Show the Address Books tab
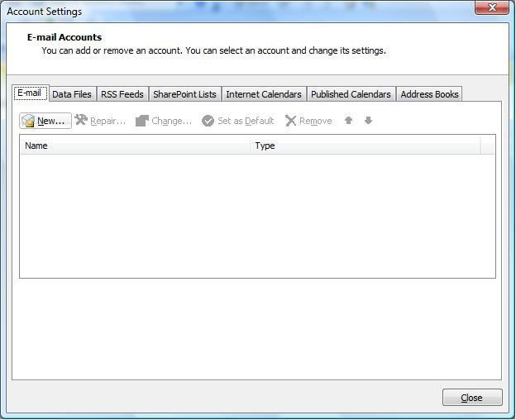 (x=429, y=94)
